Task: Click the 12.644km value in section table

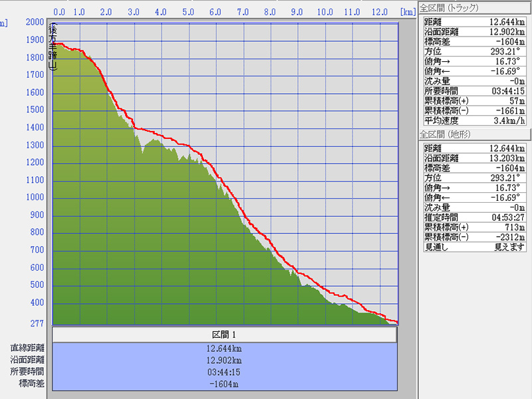Action: 224,348
